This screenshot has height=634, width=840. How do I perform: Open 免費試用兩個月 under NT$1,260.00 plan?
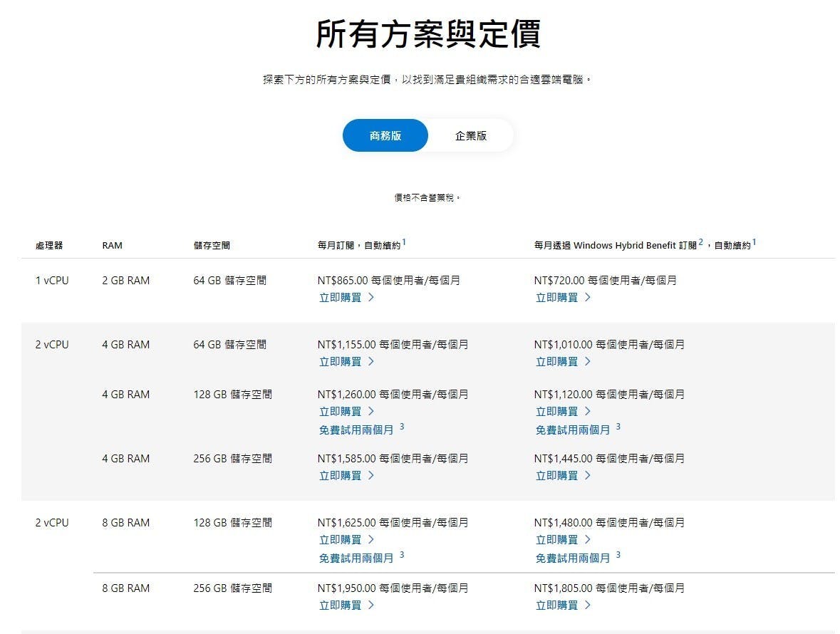point(356,430)
